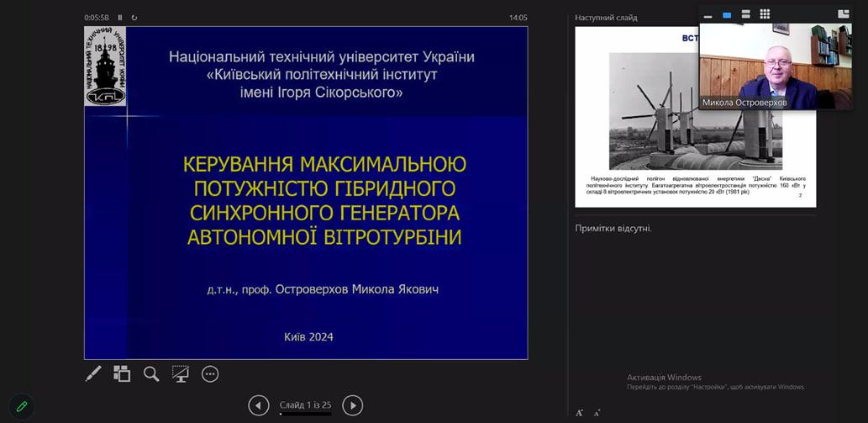Switch video panel to gallery grid view

click(x=765, y=14)
